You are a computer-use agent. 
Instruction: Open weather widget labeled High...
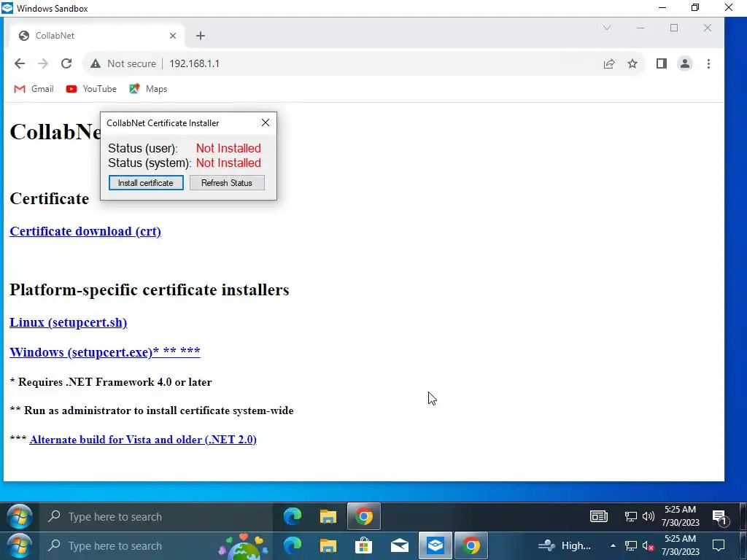564,545
